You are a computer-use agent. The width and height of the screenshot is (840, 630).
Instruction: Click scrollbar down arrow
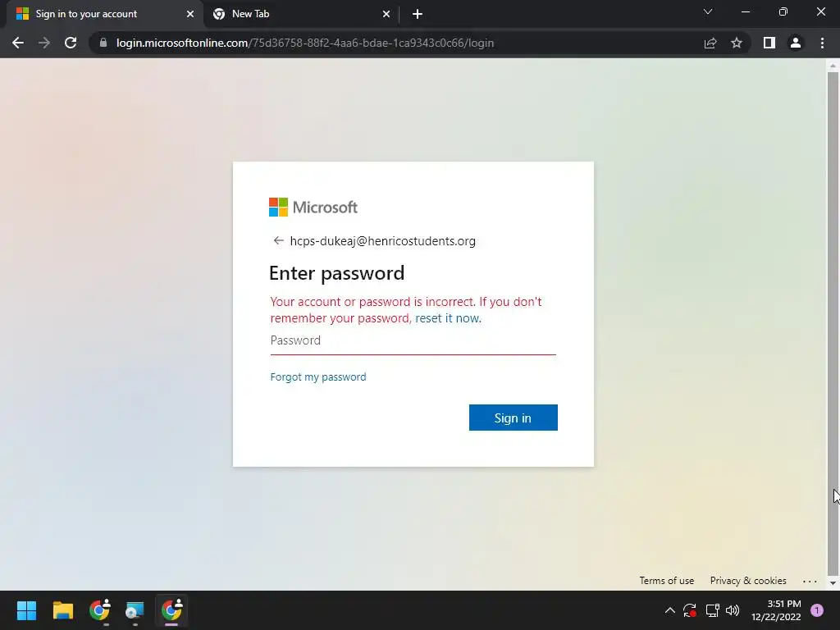[x=833, y=583]
